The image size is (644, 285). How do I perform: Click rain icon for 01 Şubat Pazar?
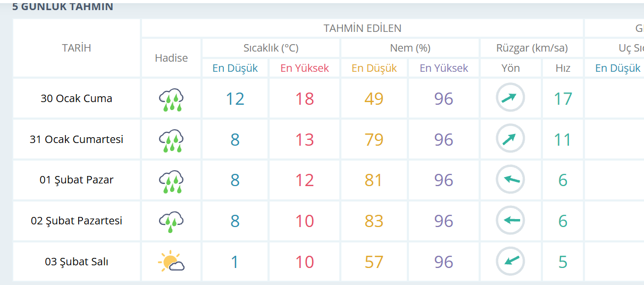(x=171, y=181)
